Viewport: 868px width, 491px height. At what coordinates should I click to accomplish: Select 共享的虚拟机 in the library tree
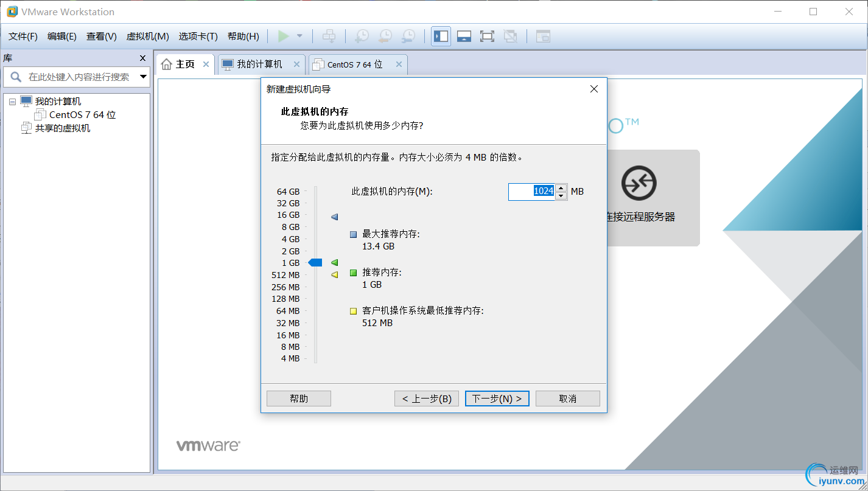point(62,128)
